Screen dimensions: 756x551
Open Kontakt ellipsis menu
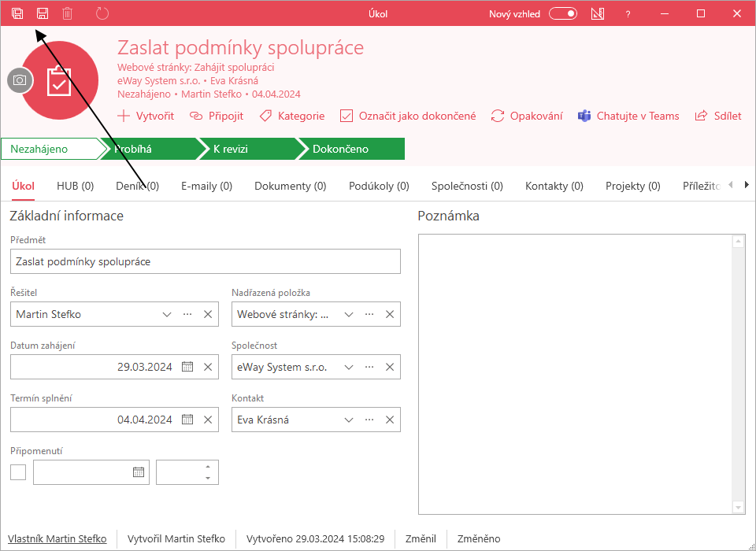[369, 420]
